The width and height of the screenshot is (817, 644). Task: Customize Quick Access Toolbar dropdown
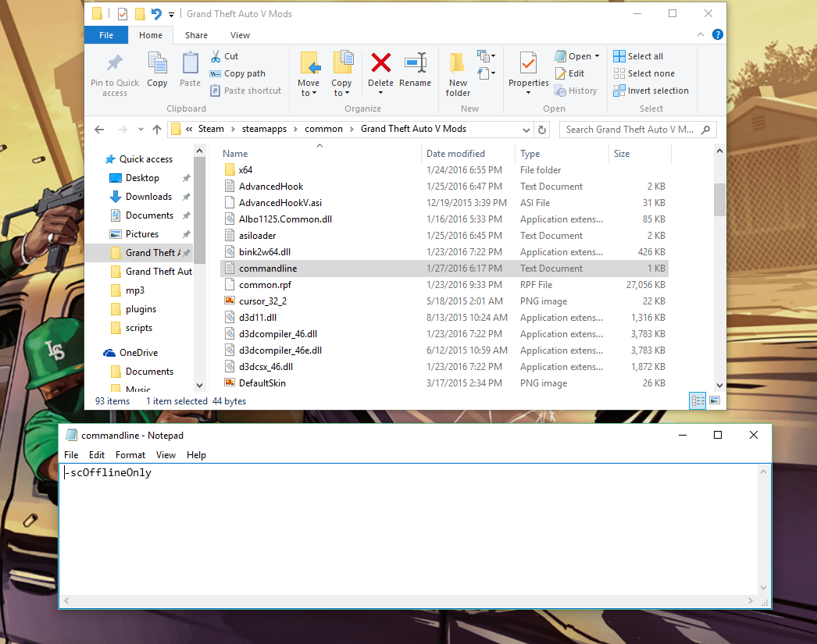pos(171,15)
